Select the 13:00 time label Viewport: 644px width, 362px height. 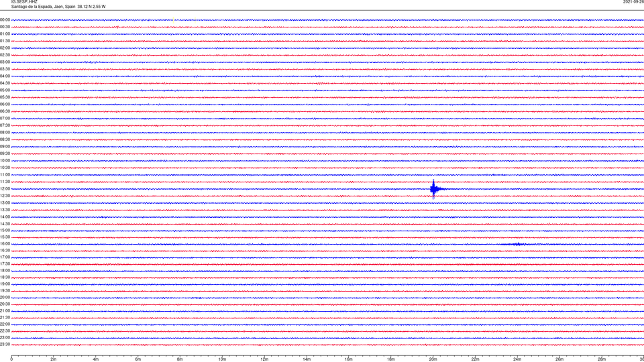point(5,202)
